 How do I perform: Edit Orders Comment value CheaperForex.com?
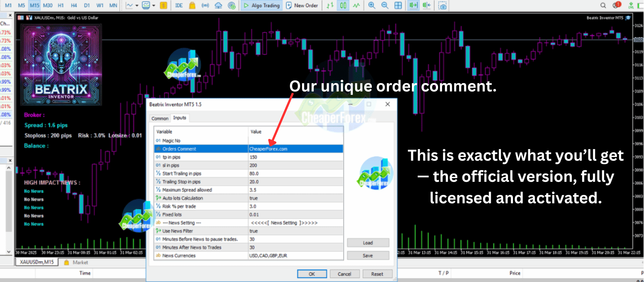click(x=296, y=149)
